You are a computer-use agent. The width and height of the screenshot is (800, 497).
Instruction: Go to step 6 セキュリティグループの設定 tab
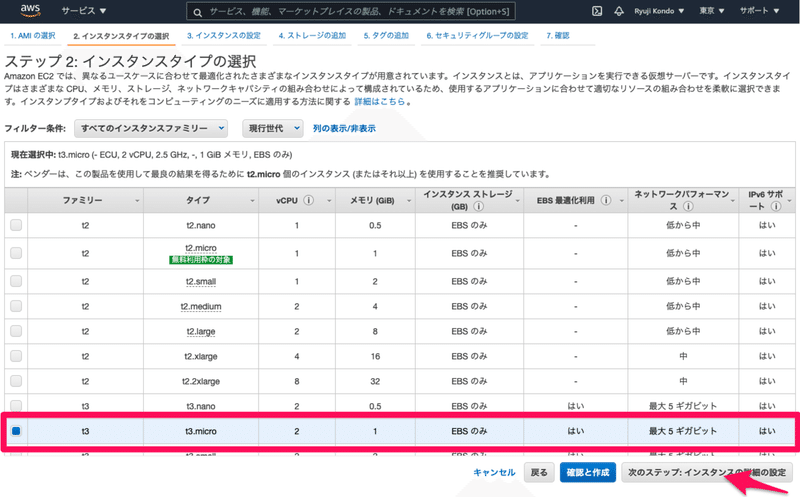(x=478, y=36)
